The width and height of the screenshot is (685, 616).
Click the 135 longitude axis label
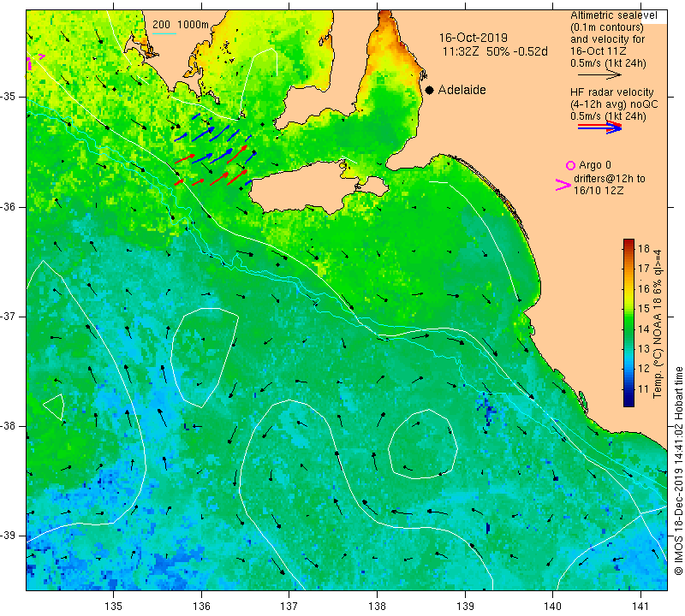point(114,606)
